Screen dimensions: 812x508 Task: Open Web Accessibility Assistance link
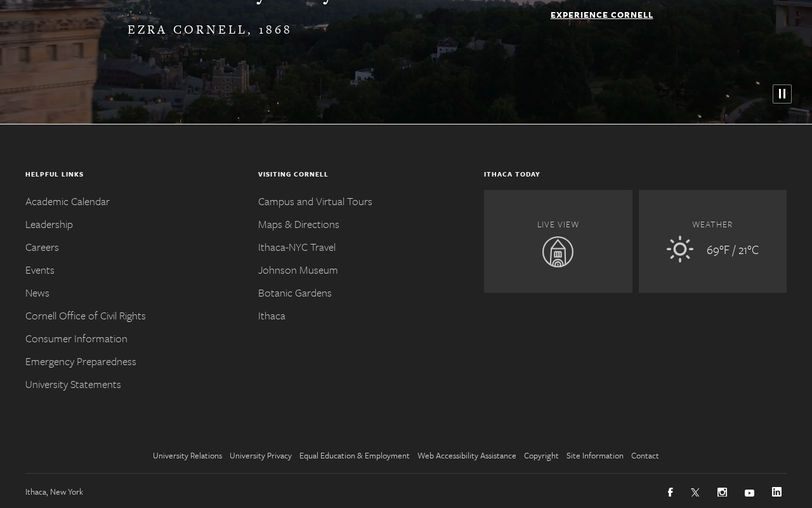pyautogui.click(x=467, y=455)
